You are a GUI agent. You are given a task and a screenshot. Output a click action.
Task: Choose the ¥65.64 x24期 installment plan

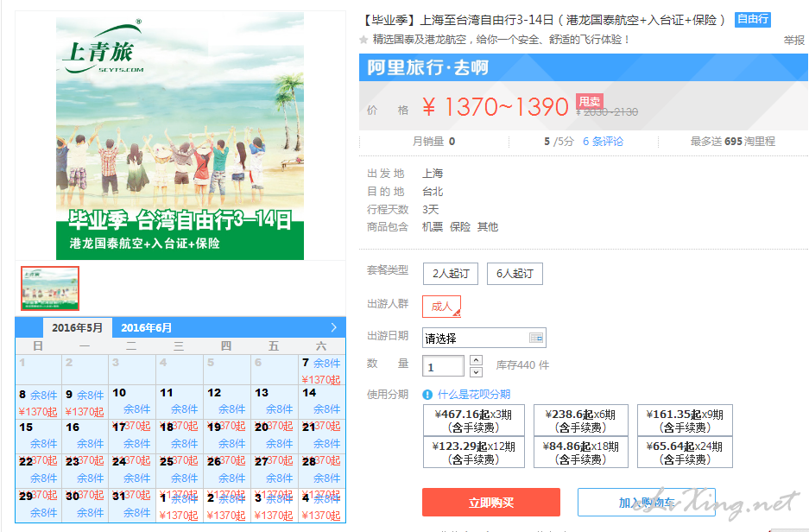coord(685,453)
